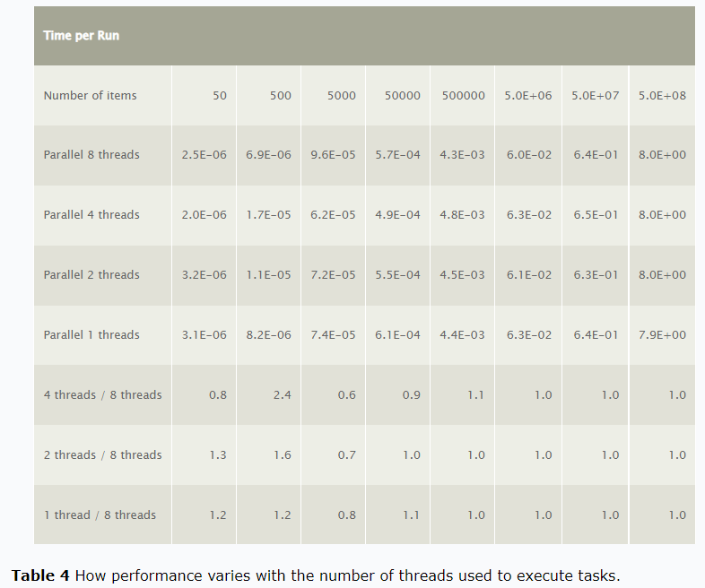Viewport: 705px width, 588px height.
Task: Select the 7.2E-05 value cell
Action: click(333, 275)
